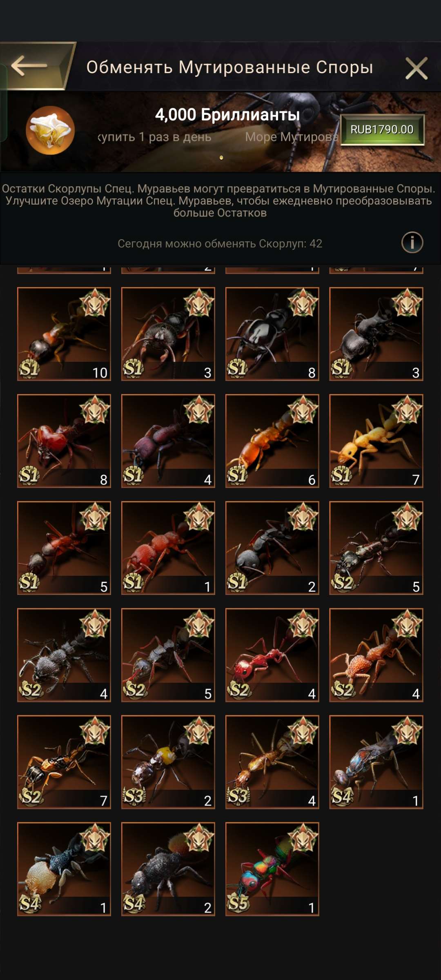Tap the mutated spore mushroom icon

pyautogui.click(x=50, y=130)
